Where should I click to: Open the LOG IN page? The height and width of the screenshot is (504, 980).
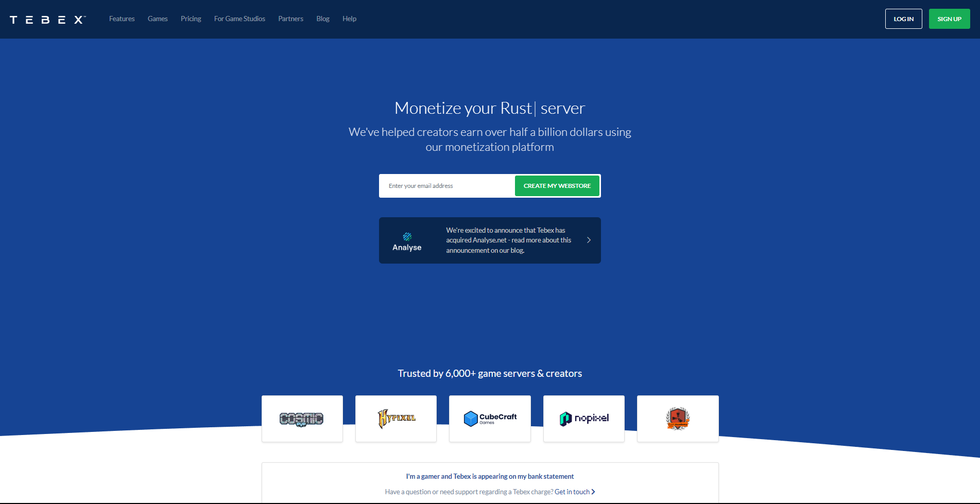(903, 19)
